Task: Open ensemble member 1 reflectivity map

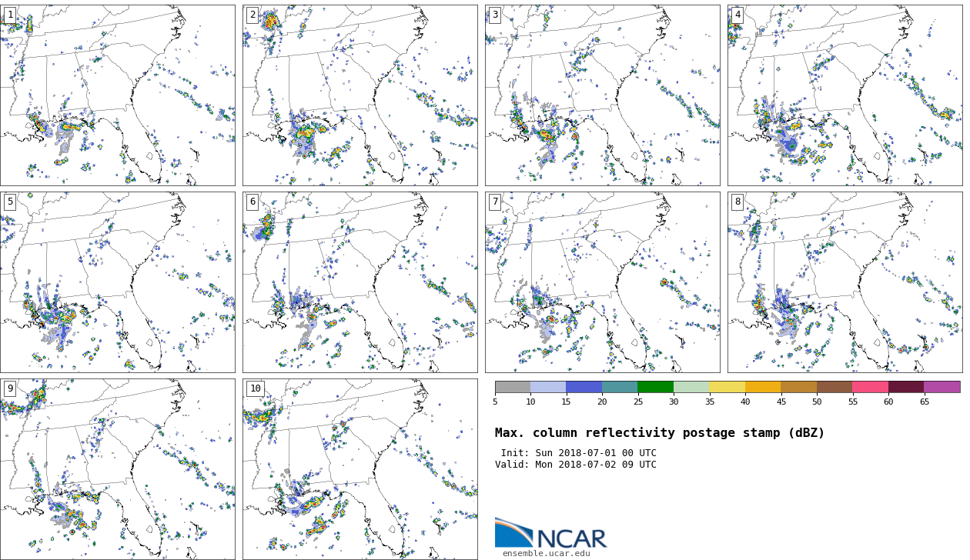Action: click(x=118, y=95)
